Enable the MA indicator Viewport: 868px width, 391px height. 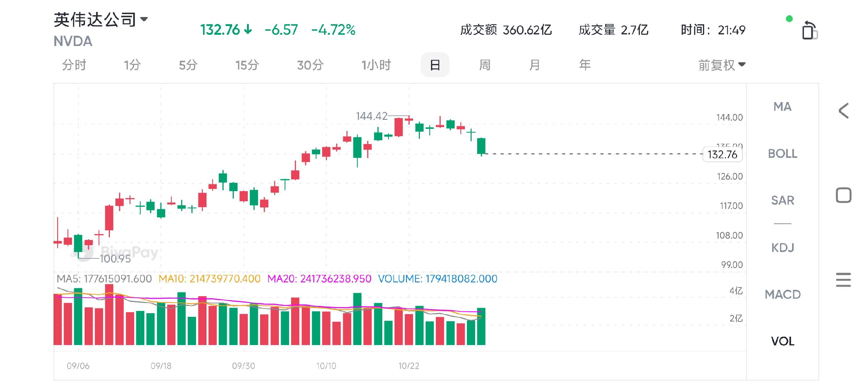click(782, 107)
